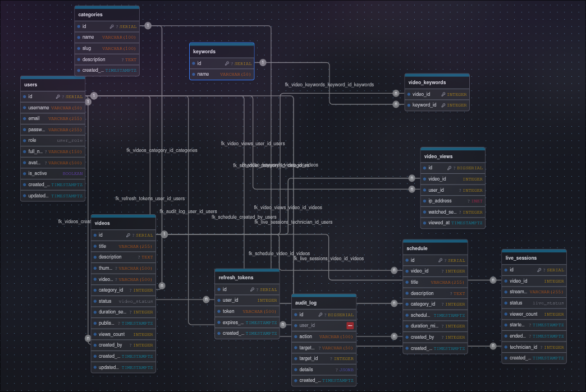
Task: Click the fk_video_keywords_keyword_id_keywords relationship label
Action: click(329, 85)
